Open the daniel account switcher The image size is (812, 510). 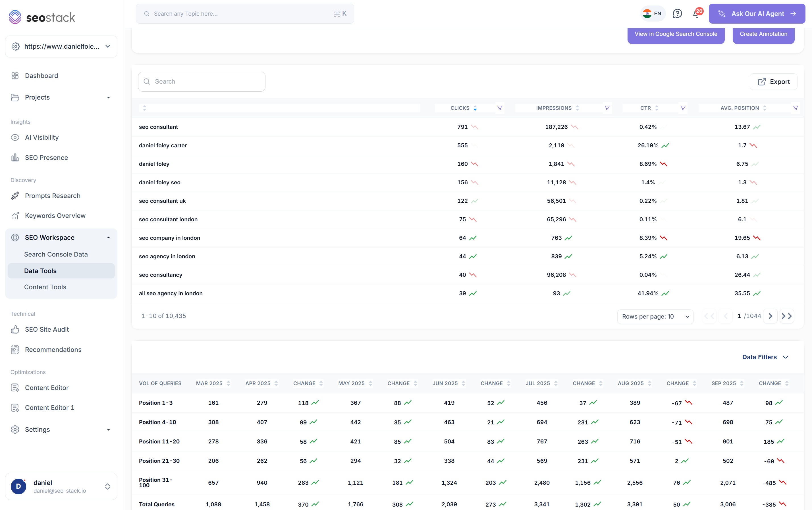pos(107,486)
